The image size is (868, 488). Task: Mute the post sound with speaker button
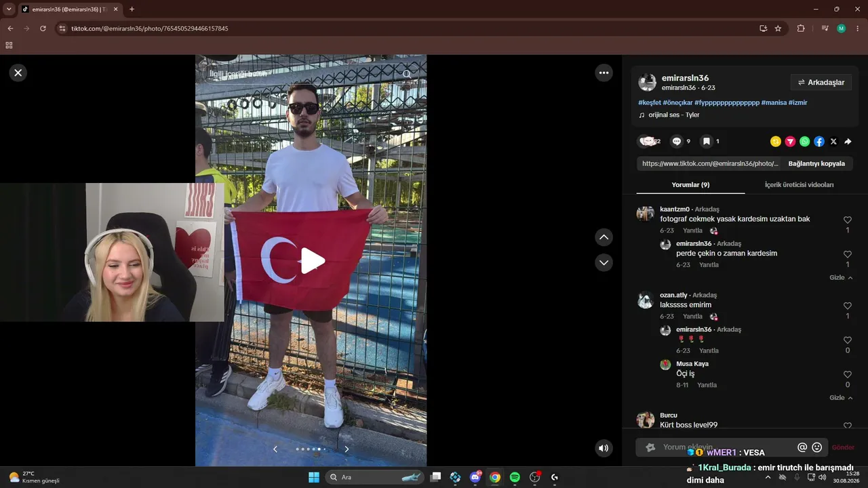pyautogui.click(x=603, y=448)
